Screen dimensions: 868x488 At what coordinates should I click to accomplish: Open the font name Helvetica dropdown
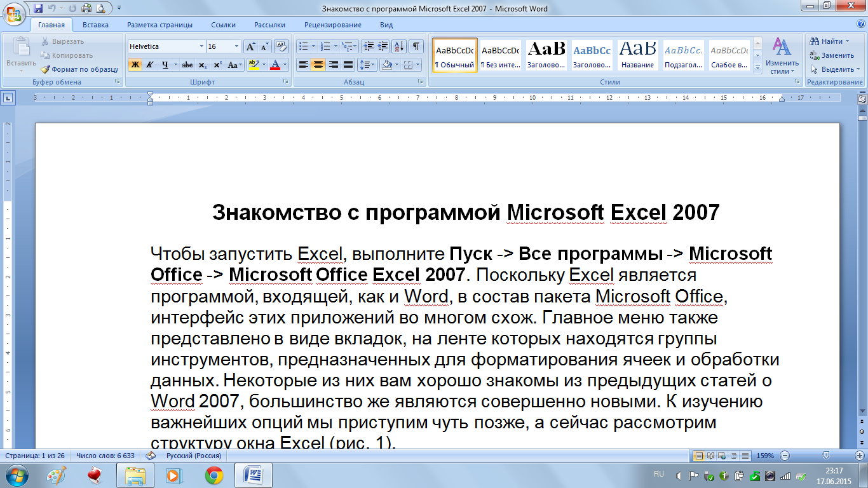(202, 46)
